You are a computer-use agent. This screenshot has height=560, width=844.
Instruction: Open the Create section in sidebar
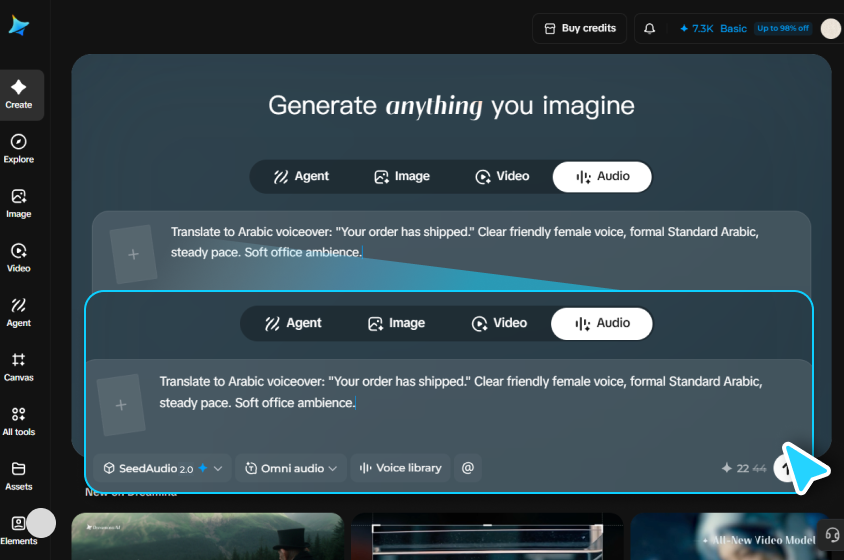click(x=19, y=95)
